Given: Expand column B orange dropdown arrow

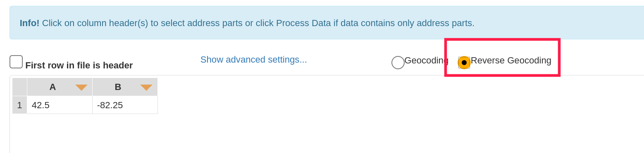Looking at the screenshot, I should (146, 87).
